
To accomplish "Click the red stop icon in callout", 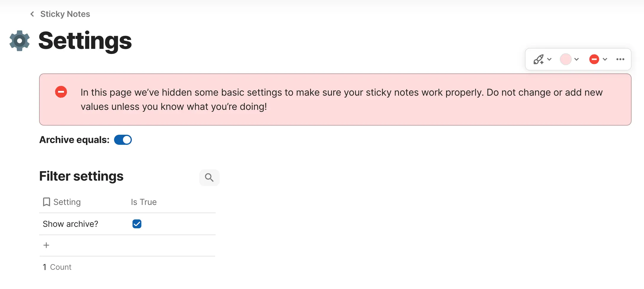I will coord(61,92).
